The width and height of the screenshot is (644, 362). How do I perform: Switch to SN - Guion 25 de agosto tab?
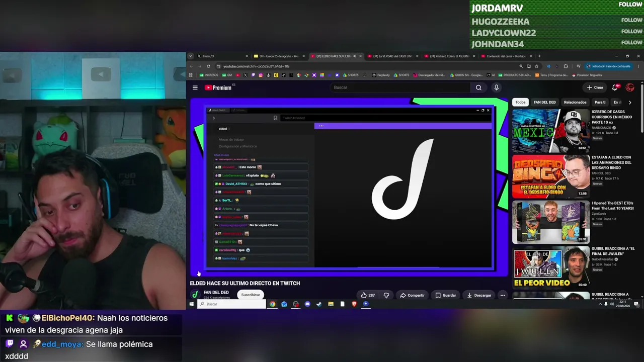[279, 56]
